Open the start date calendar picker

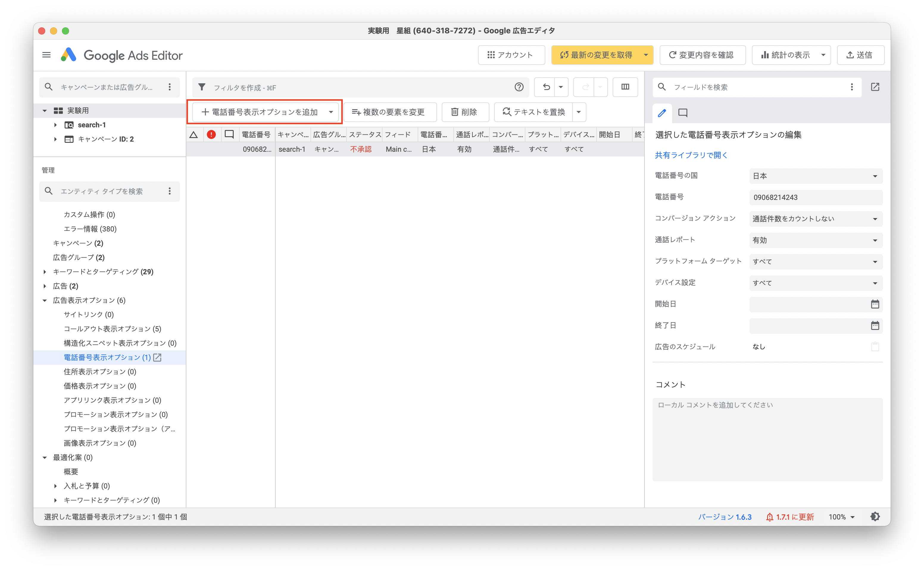point(875,304)
